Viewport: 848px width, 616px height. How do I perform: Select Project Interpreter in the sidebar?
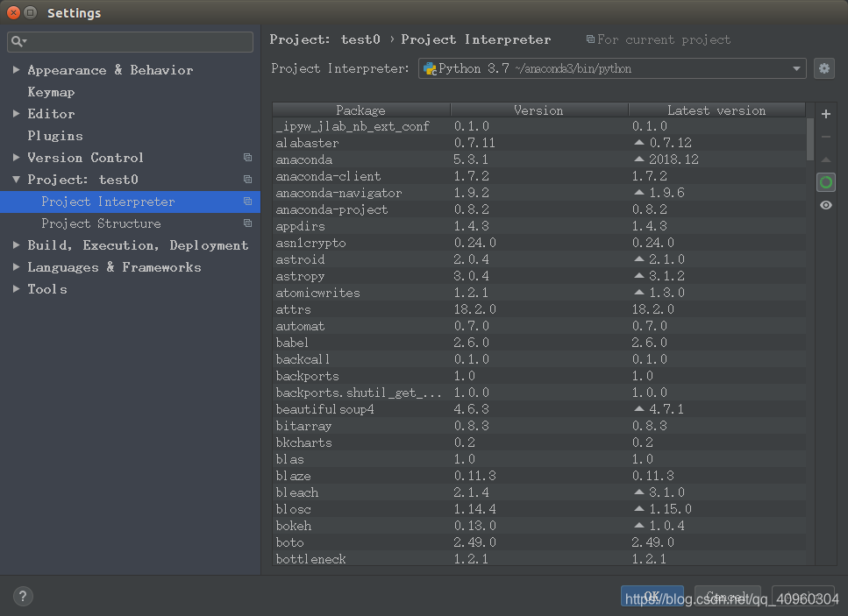click(x=130, y=202)
